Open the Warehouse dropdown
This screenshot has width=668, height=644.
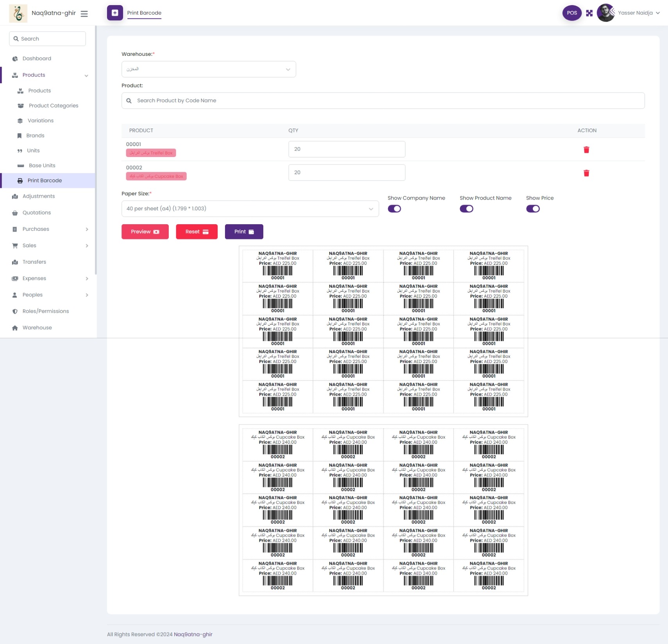pos(209,69)
